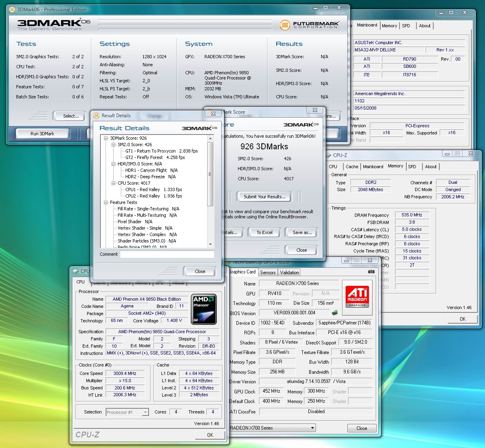
Task: Select GT1 - Return To Proxycon row
Action: tap(161, 151)
